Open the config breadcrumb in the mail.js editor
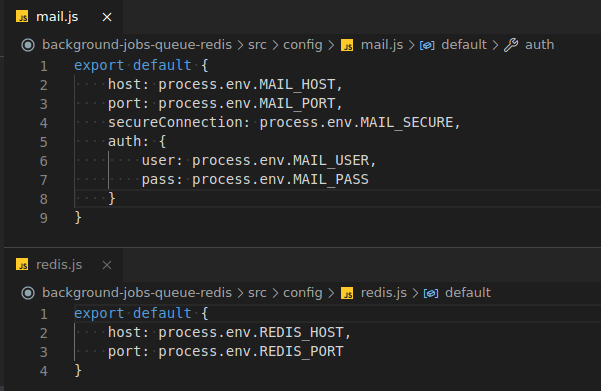Screen dimensions: 601x391 (x=303, y=45)
